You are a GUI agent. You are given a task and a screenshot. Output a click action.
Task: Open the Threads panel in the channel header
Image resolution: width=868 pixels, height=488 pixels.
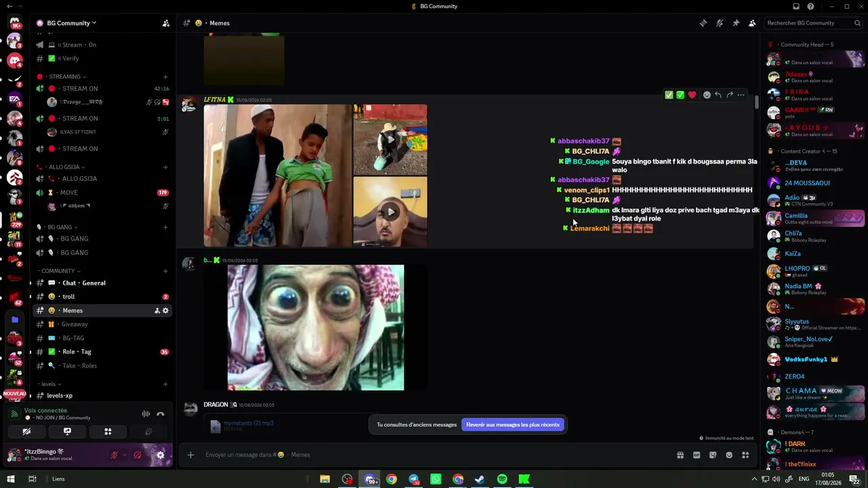tap(703, 23)
